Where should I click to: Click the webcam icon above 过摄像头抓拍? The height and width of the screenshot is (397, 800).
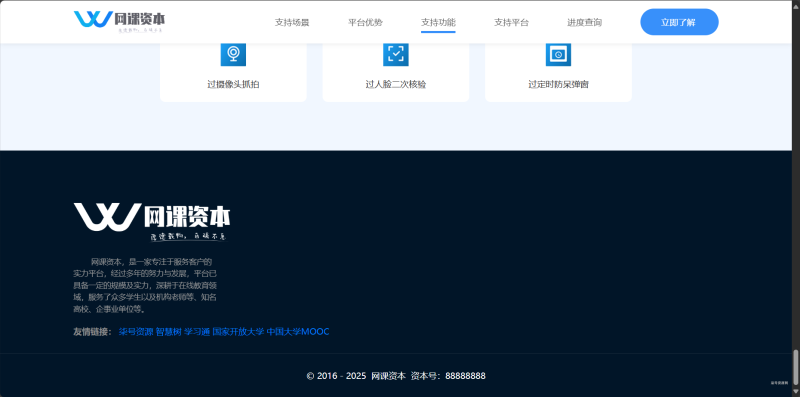pos(233,54)
